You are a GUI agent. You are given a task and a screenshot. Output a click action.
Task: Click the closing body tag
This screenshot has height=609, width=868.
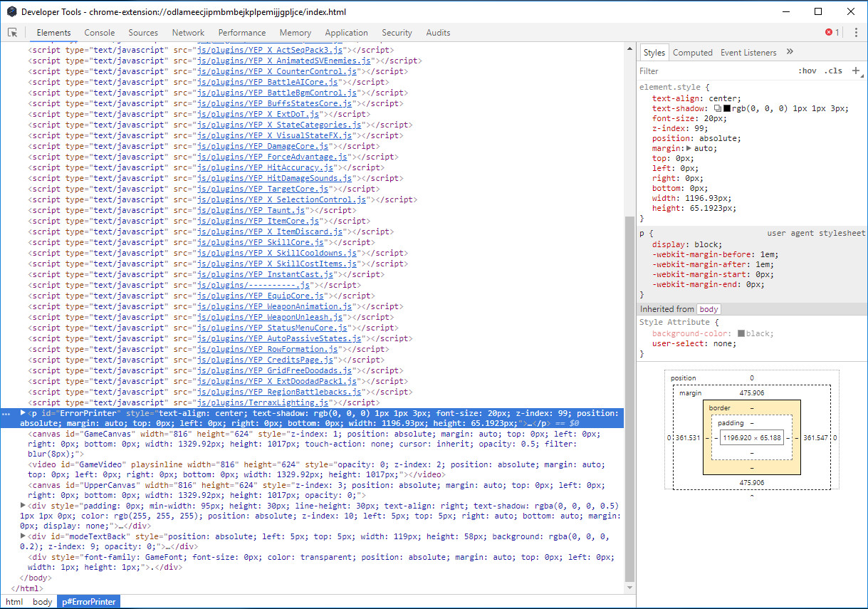tap(35, 578)
